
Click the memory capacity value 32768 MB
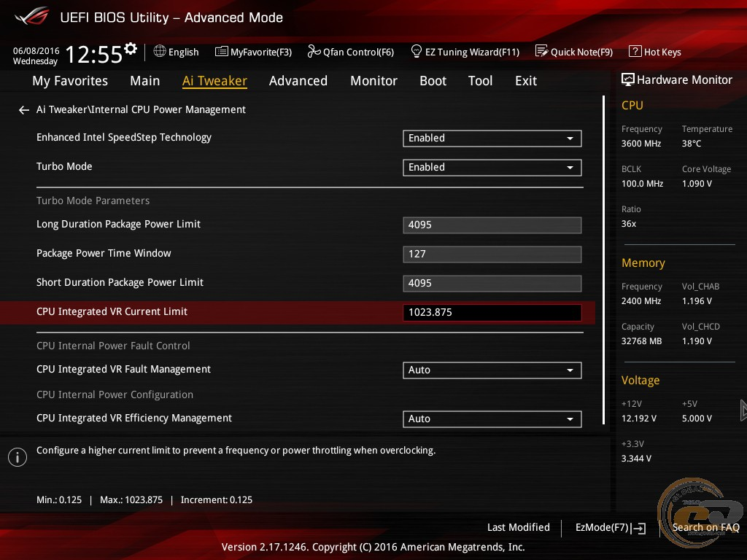[x=642, y=341]
